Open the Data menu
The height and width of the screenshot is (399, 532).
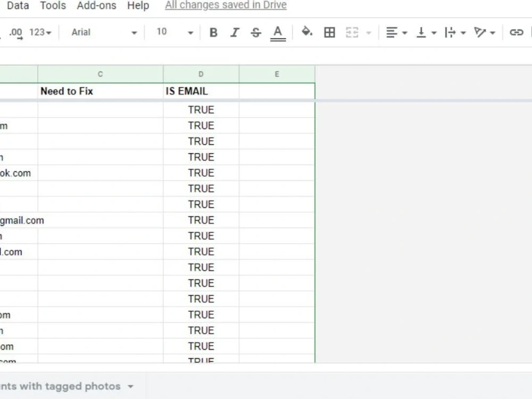18,5
